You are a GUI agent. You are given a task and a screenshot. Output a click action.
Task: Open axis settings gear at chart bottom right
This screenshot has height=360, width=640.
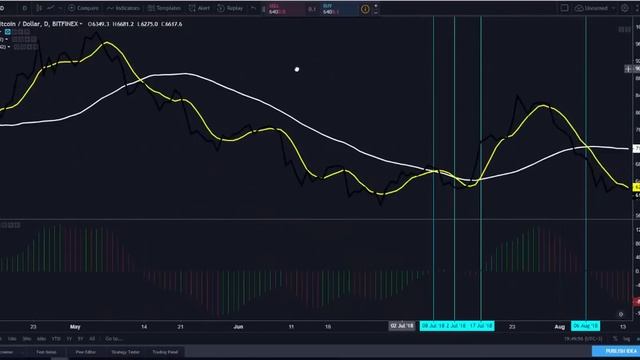tap(621, 314)
